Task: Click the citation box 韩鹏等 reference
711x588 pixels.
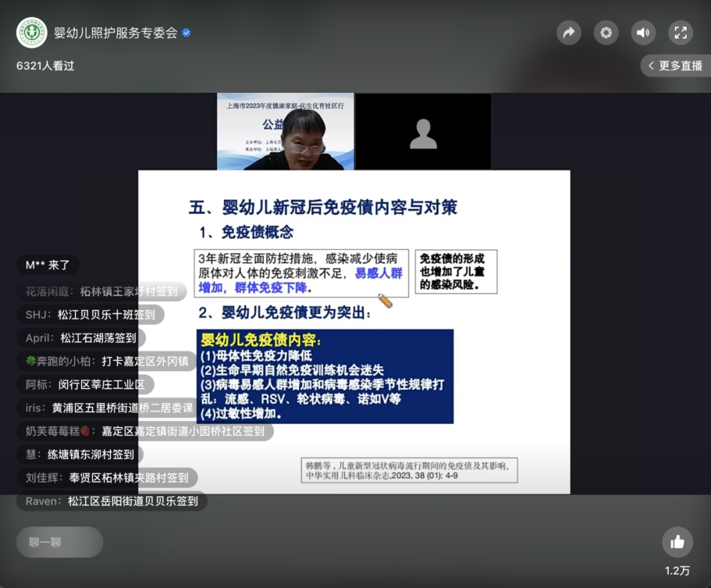Action: [409, 471]
